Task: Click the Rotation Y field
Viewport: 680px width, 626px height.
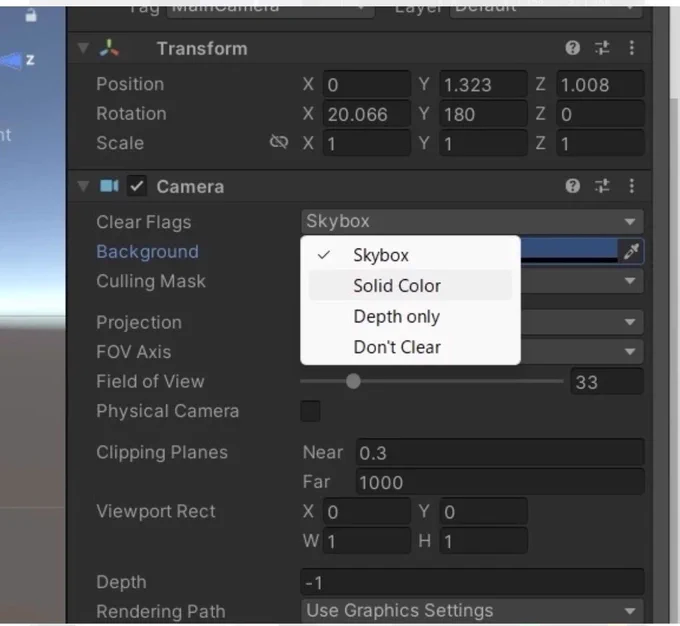Action: click(484, 114)
